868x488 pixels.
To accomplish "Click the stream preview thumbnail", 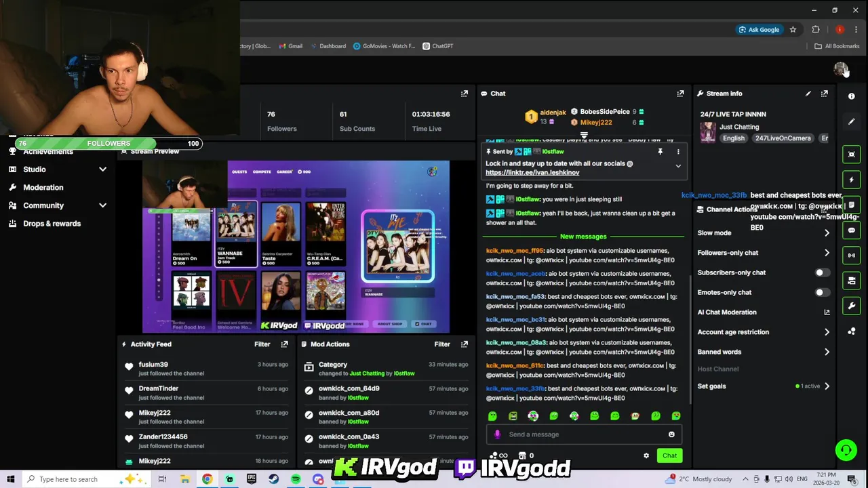I will 296,247.
